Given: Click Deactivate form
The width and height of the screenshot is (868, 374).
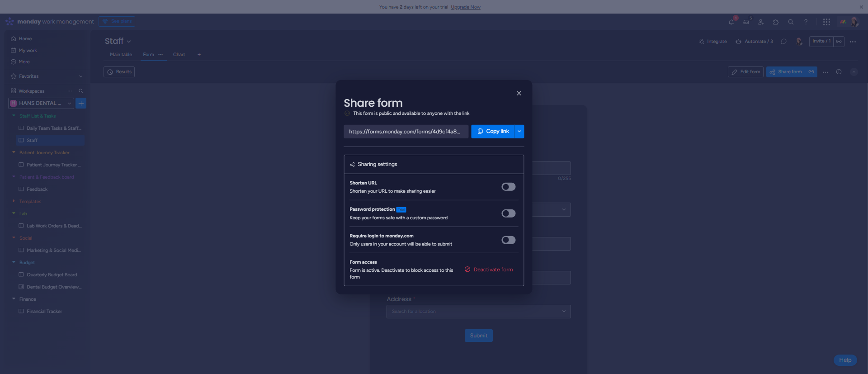Looking at the screenshot, I should click(489, 270).
